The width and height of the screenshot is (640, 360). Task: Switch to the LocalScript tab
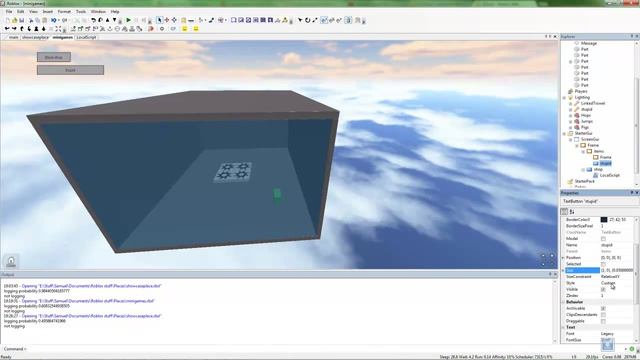[86, 37]
